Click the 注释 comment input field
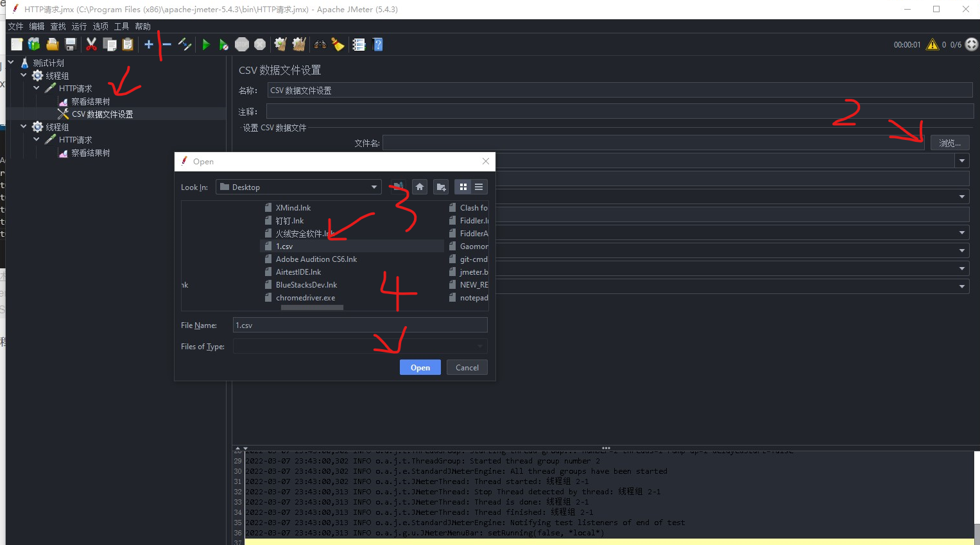980x545 pixels. 619,111
